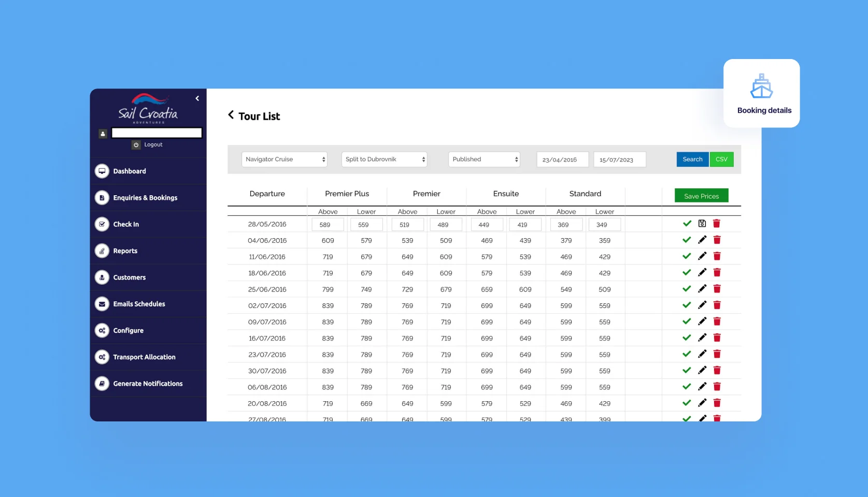Image resolution: width=868 pixels, height=497 pixels.
Task: Expand the Published status dropdown
Action: (x=484, y=159)
